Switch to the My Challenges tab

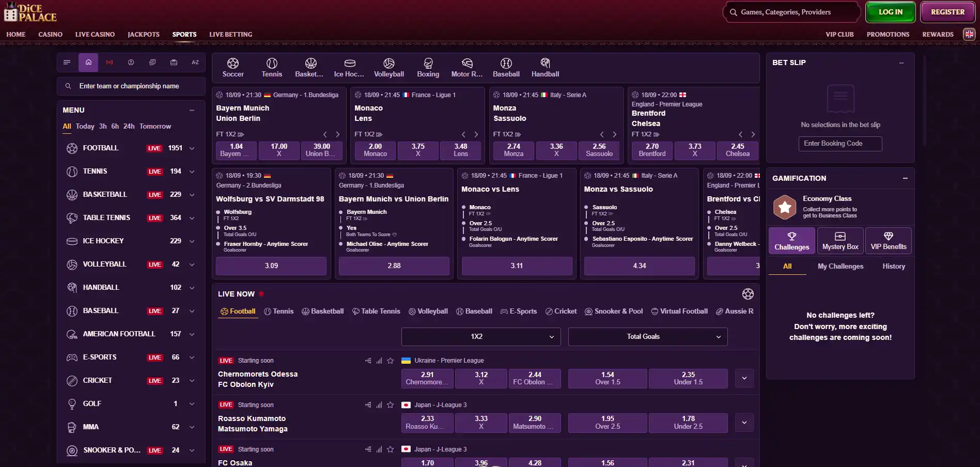point(841,267)
